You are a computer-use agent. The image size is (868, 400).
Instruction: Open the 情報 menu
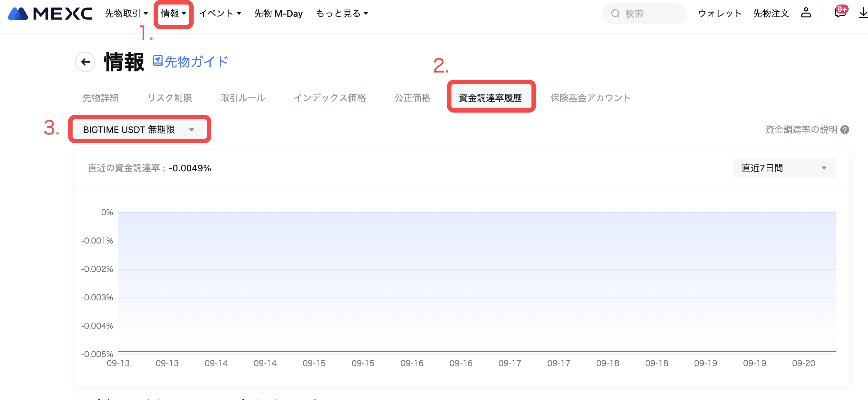173,14
